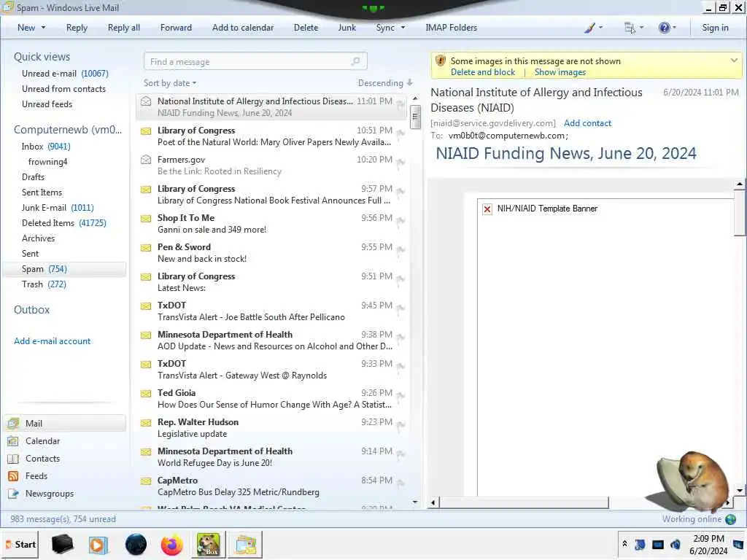Open the Start menu
747x560 pixels.
20,545
